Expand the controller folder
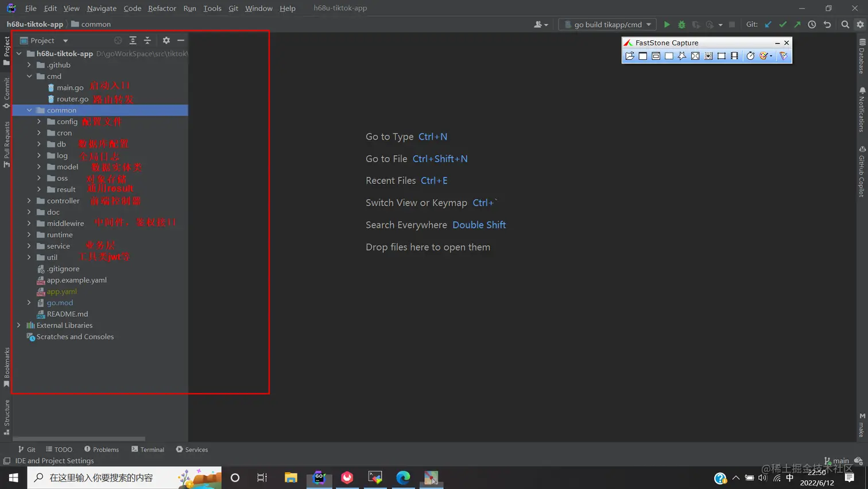The image size is (868, 489). coord(29,201)
